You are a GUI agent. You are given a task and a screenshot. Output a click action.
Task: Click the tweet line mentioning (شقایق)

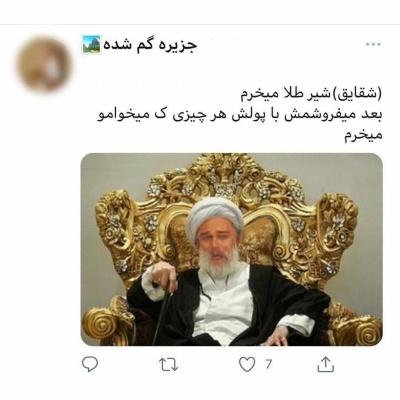coord(311,95)
